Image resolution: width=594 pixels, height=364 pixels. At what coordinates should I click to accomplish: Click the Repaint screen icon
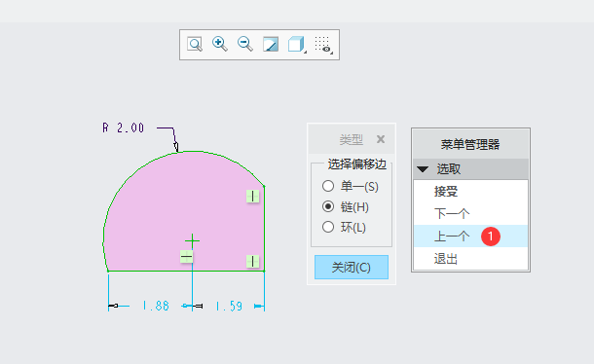[271, 45]
